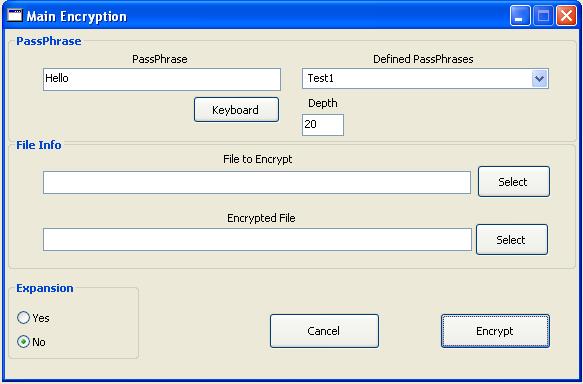Minimize the Main Encryption window
Image resolution: width=583 pixels, height=384 pixels.
520,16
